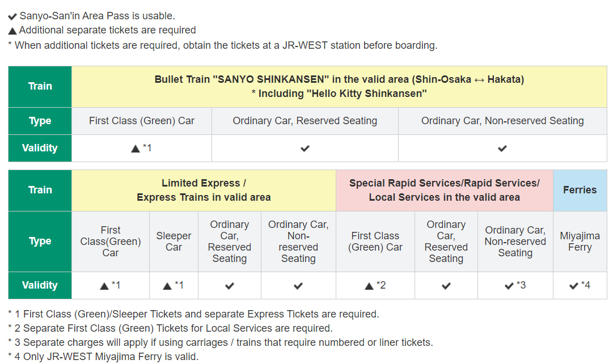Click the Miyajima Ferry checkmark marked *4
Image resolution: width=613 pixels, height=364 pixels.
click(574, 286)
